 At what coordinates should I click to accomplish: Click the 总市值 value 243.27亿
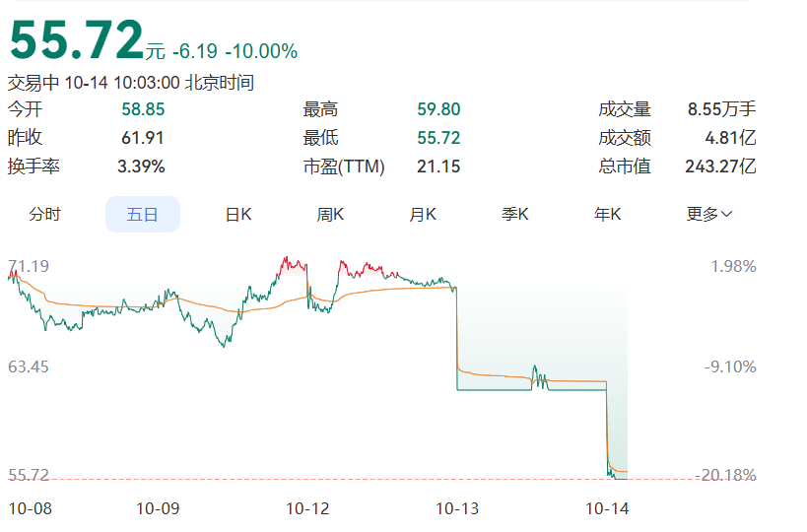[720, 166]
